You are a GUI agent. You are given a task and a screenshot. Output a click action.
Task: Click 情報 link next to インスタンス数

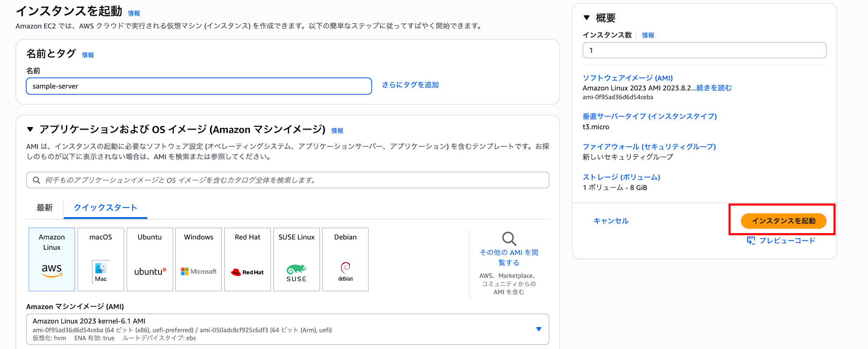648,36
